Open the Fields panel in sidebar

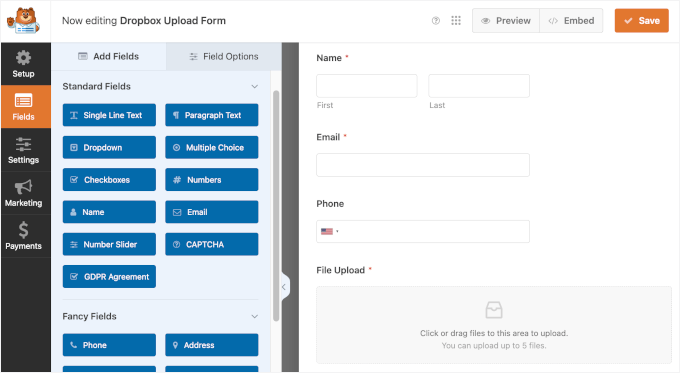click(x=23, y=107)
